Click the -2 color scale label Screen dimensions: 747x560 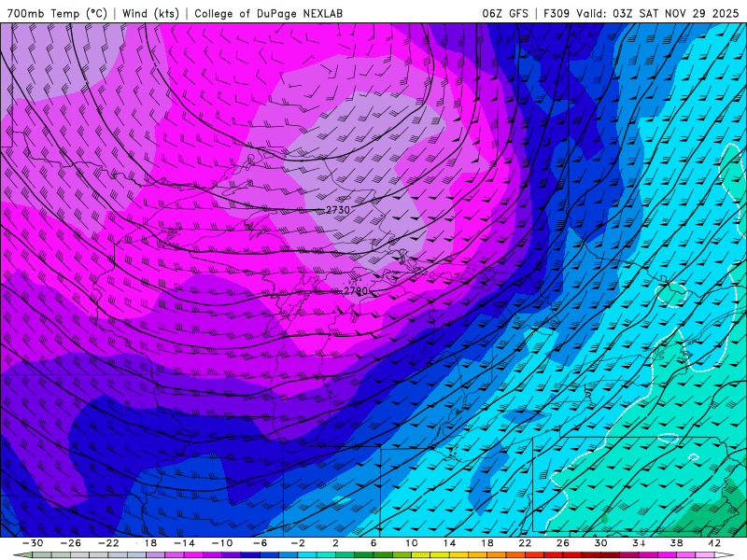click(298, 543)
